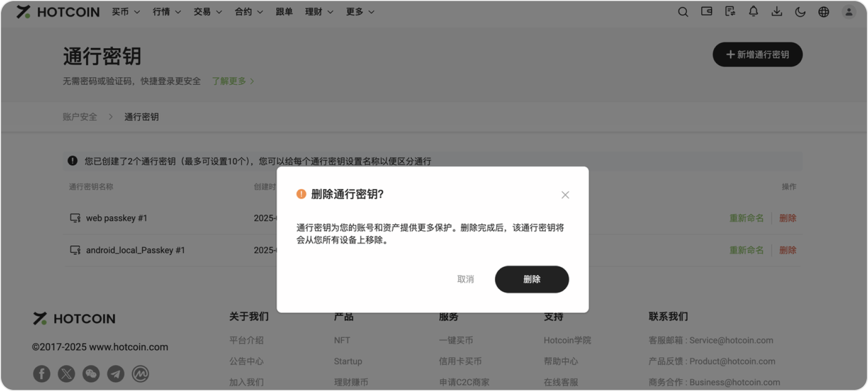Expand the 行情 dropdown menu

tap(167, 12)
